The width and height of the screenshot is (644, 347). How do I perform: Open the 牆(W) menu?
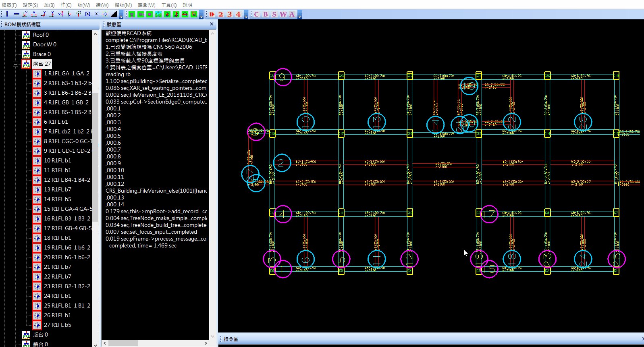[x=102, y=5]
